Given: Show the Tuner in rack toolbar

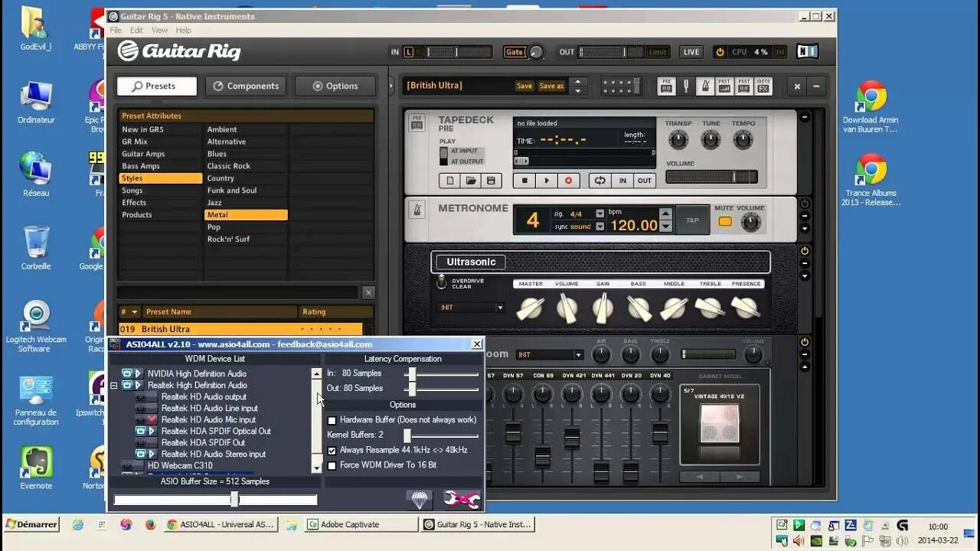Looking at the screenshot, I should pyautogui.click(x=687, y=86).
